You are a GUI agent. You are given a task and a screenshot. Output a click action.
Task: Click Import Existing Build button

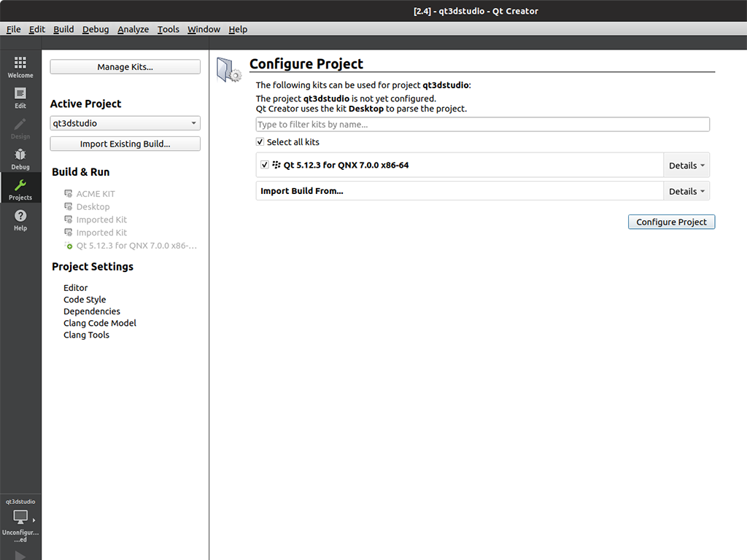click(125, 144)
